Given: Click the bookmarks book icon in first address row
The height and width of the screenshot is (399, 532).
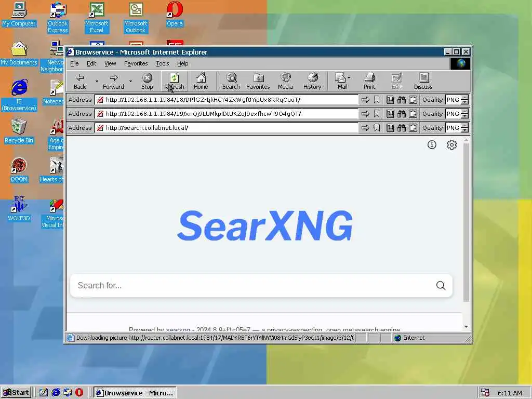Looking at the screenshot, I should coord(390,100).
